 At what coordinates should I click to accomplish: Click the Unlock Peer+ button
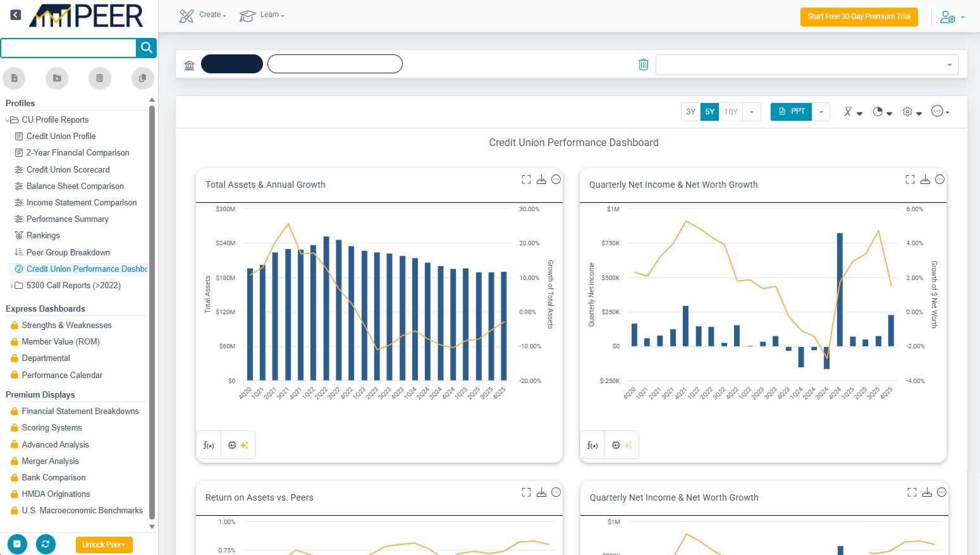104,544
